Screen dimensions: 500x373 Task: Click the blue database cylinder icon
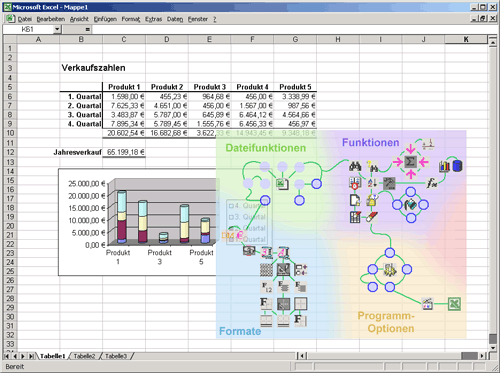(x=458, y=166)
